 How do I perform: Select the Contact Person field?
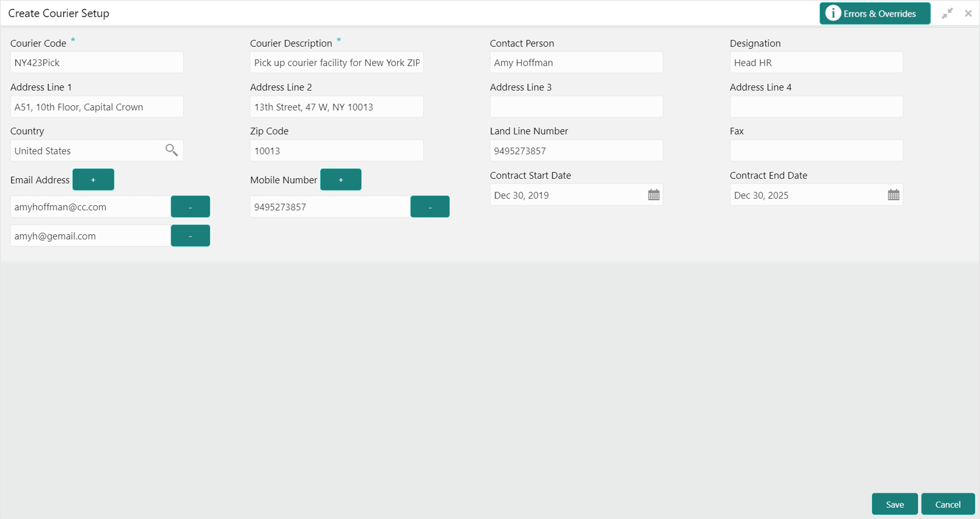pyautogui.click(x=576, y=62)
